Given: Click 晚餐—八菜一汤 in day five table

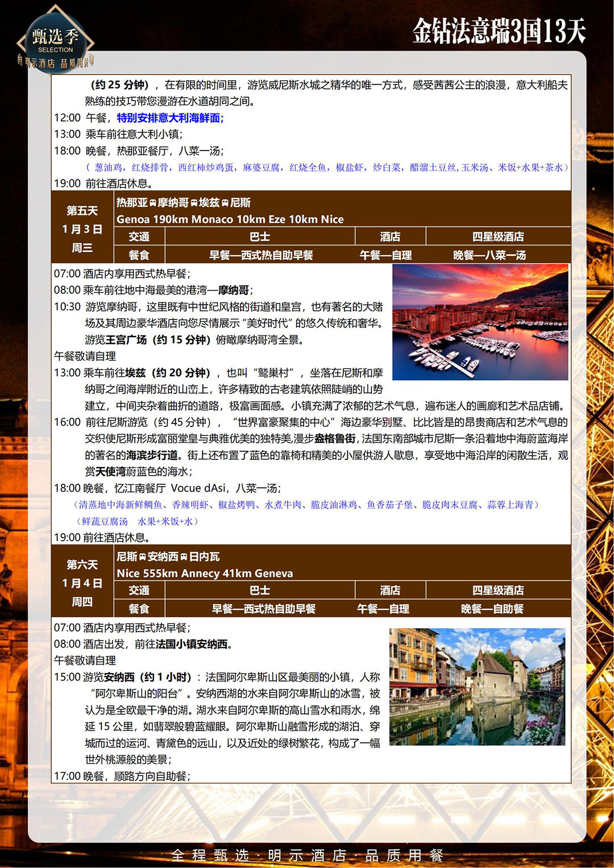Looking at the screenshot, I should [489, 255].
